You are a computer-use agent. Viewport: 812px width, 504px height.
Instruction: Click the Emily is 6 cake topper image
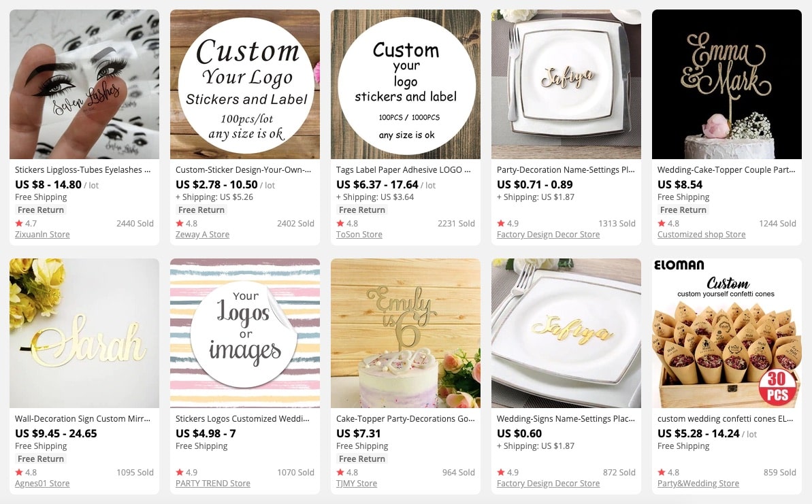point(406,333)
